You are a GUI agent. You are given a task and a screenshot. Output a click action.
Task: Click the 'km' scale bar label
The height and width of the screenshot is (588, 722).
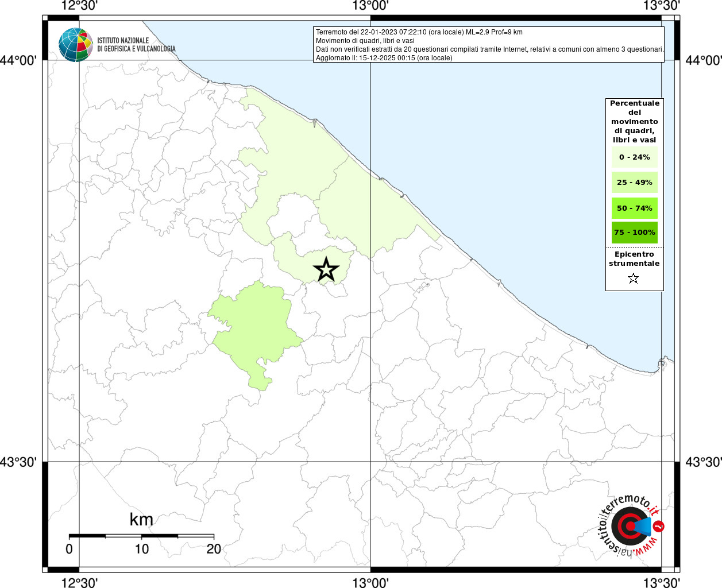point(141,519)
